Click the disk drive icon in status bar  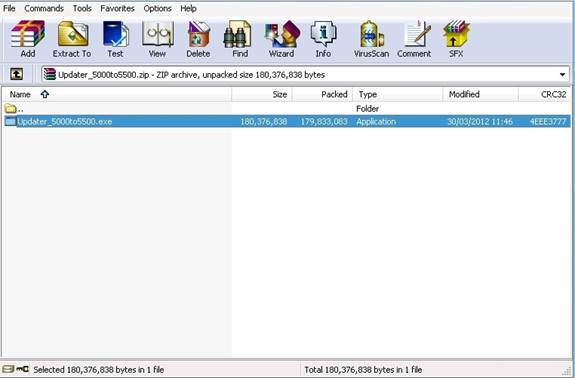click(8, 369)
